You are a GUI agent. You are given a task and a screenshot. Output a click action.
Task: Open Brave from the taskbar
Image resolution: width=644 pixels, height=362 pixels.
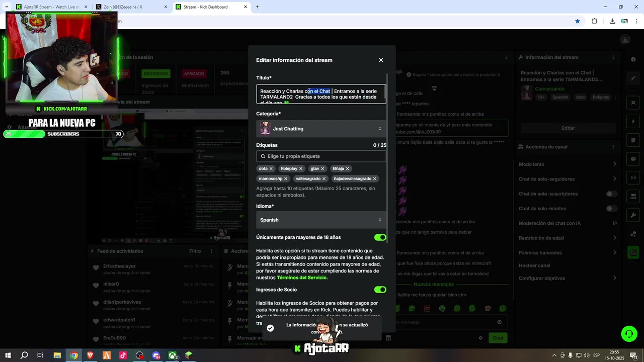coord(90,355)
